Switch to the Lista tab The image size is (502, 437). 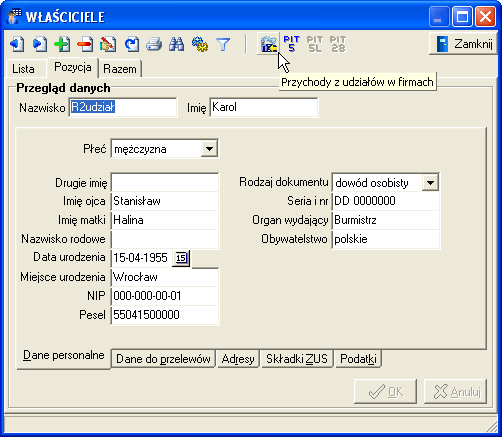pyautogui.click(x=23, y=69)
